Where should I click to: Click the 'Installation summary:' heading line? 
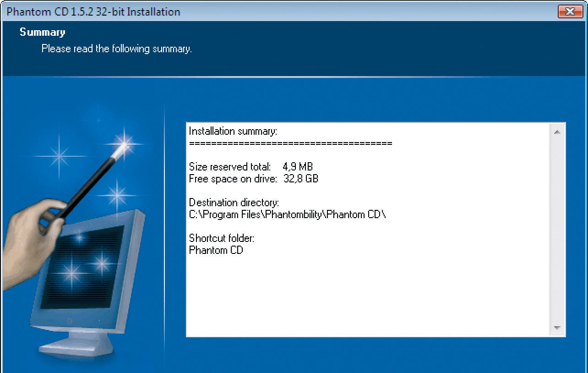(x=233, y=132)
